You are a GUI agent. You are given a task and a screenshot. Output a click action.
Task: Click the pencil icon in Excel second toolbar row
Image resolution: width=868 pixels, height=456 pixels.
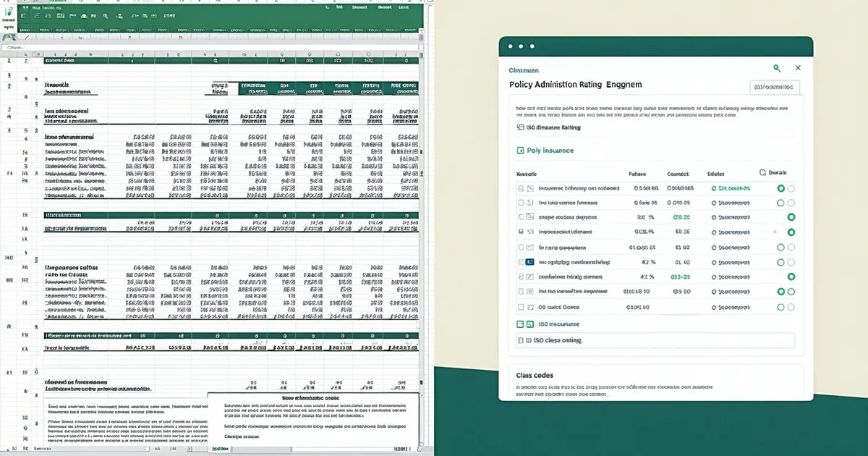click(27, 37)
